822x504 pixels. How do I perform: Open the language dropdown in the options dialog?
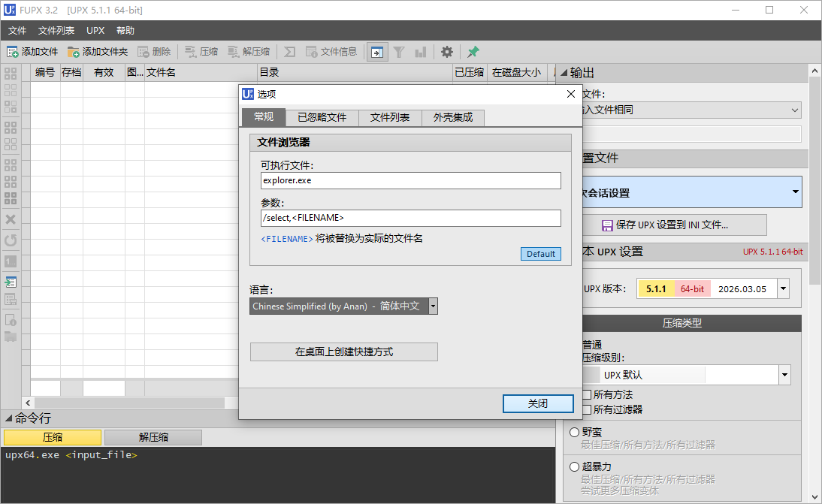433,306
